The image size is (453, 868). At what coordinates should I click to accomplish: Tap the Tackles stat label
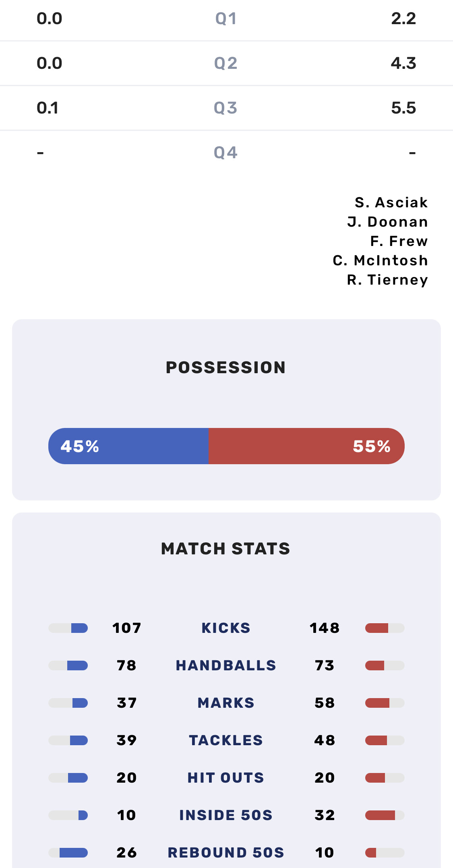[x=226, y=740]
